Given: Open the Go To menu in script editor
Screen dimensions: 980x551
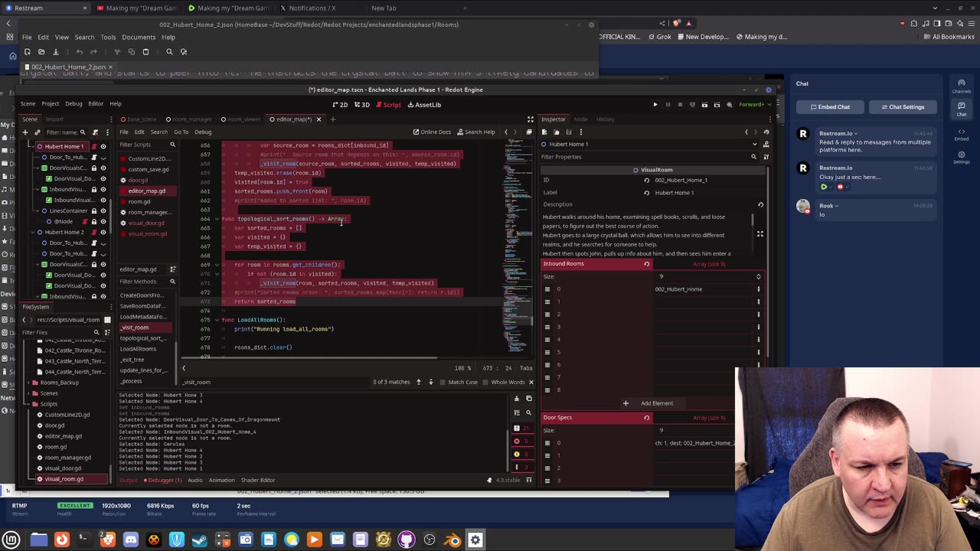Looking at the screenshot, I should click(x=181, y=132).
